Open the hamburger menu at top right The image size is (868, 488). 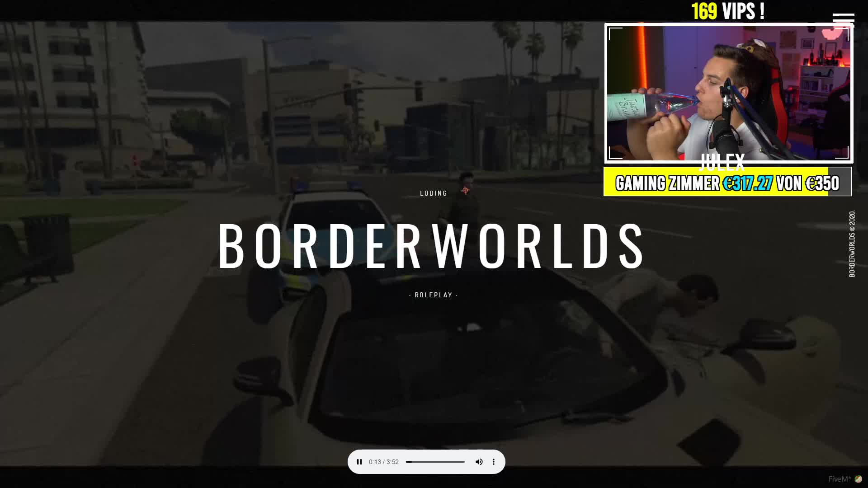pyautogui.click(x=844, y=19)
